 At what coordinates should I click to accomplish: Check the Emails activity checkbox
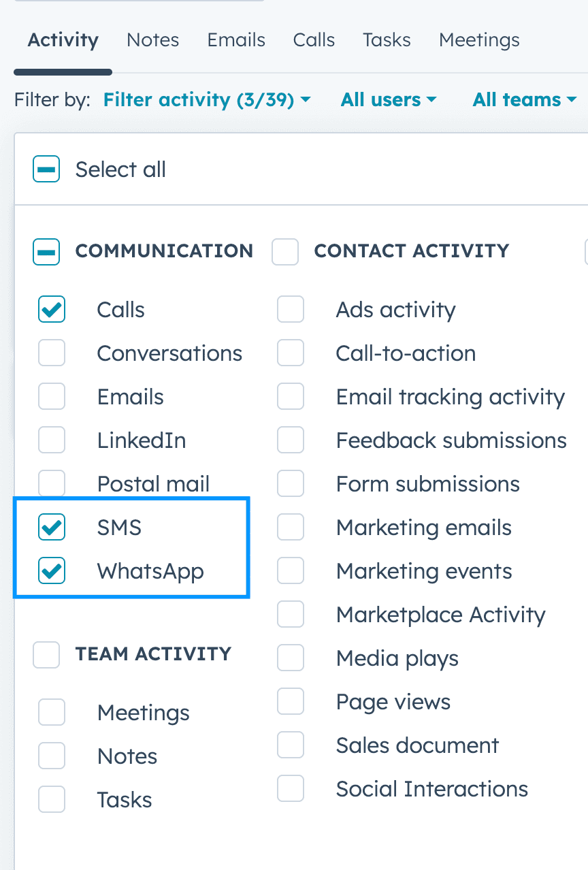coord(52,397)
